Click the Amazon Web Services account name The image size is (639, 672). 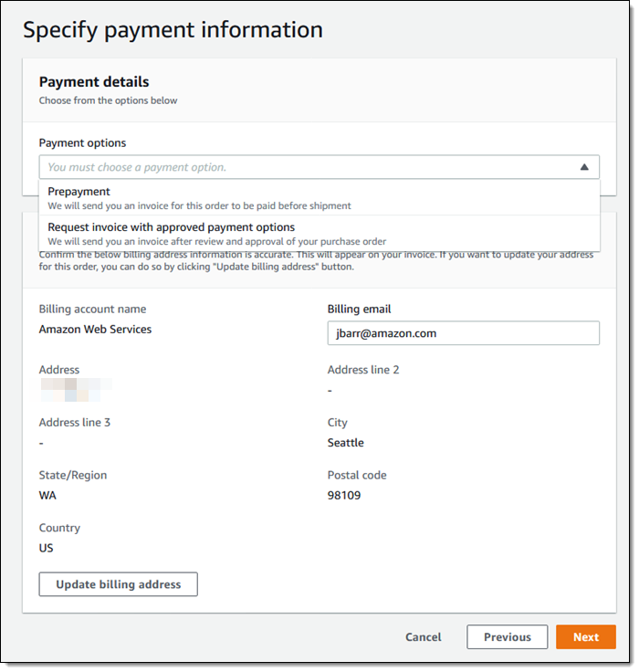95,330
